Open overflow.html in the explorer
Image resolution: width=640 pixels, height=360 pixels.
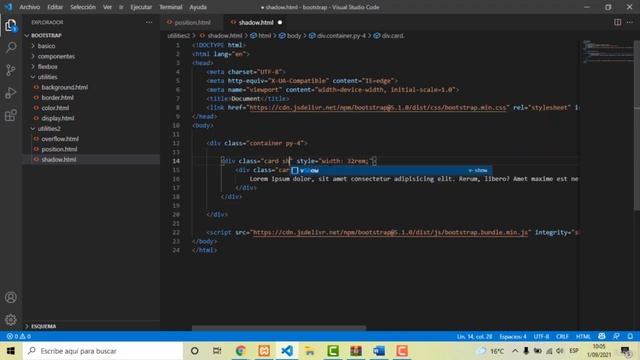point(60,139)
